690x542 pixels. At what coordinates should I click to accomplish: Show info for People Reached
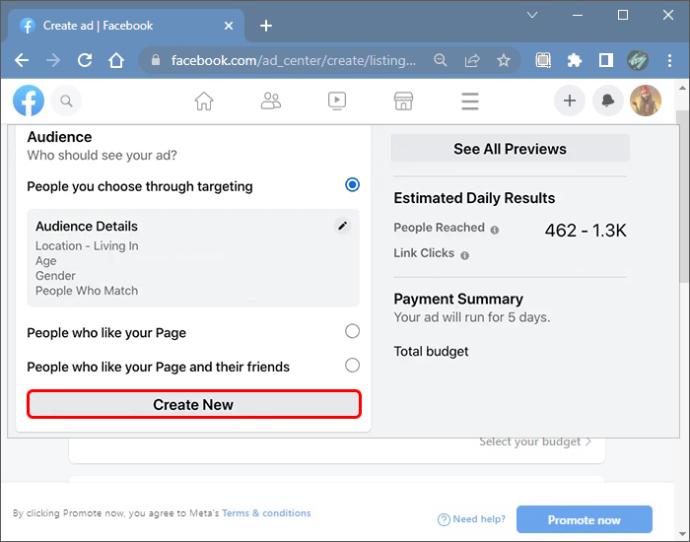coord(495,230)
